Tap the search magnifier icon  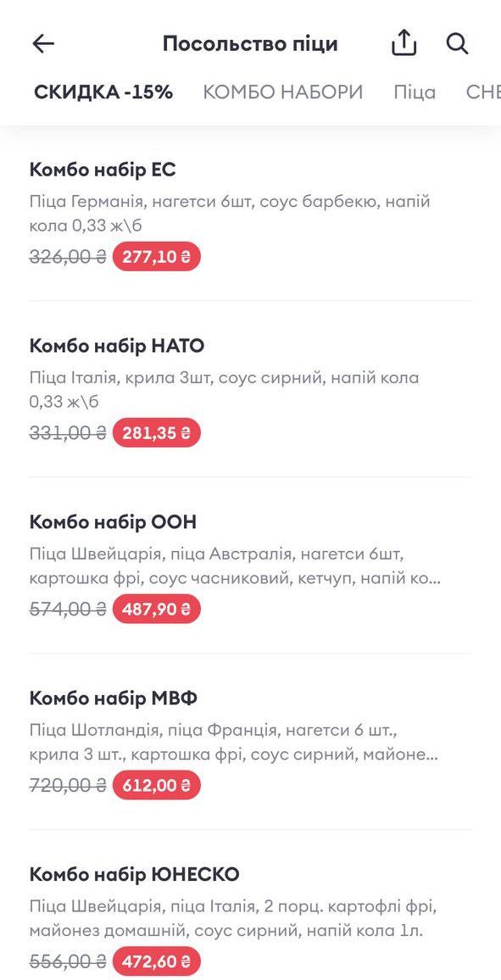(x=457, y=44)
